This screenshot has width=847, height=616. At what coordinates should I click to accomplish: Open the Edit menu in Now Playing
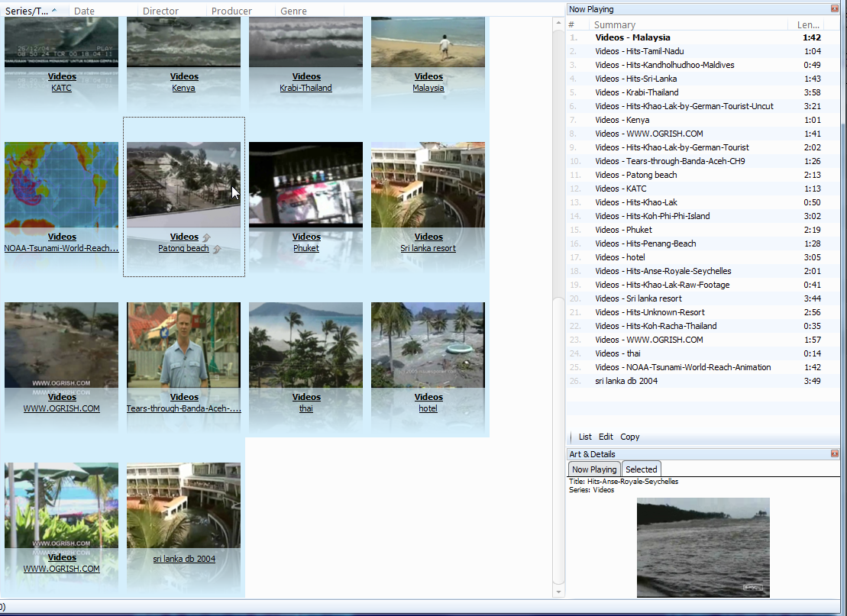[606, 437]
